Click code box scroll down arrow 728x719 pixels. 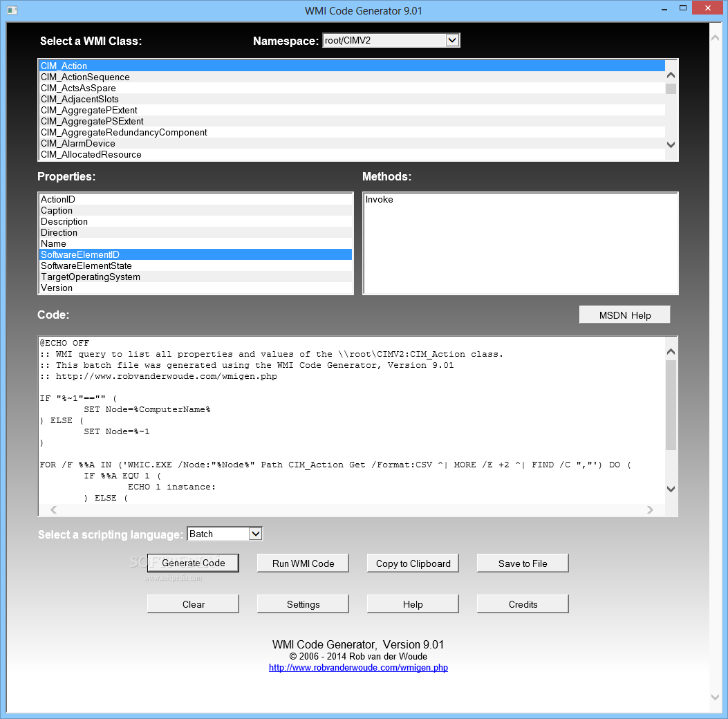pyautogui.click(x=671, y=489)
